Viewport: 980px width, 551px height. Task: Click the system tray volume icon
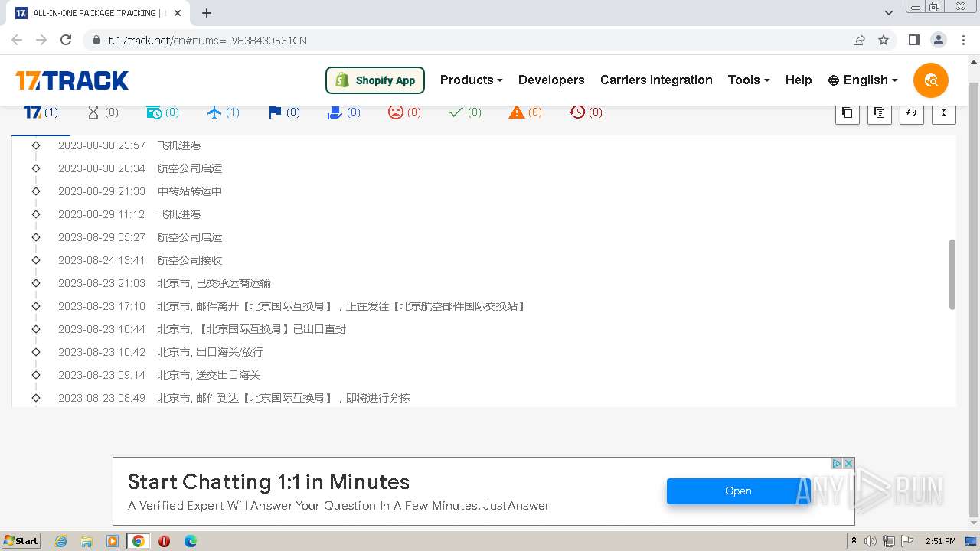tap(871, 541)
